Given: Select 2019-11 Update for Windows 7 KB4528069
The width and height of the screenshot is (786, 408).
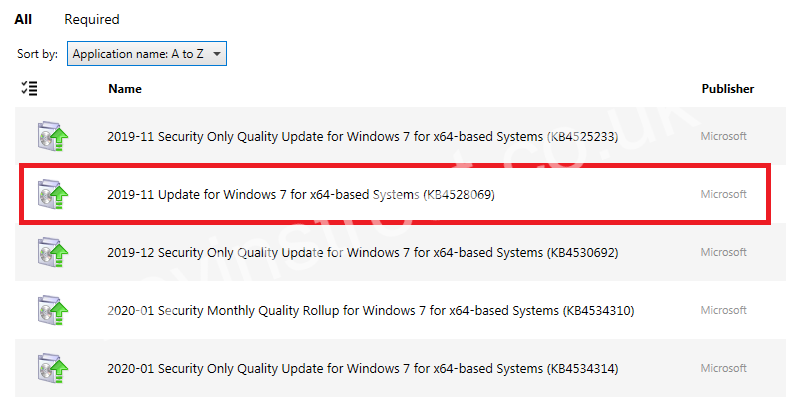Looking at the screenshot, I should click(x=301, y=194).
